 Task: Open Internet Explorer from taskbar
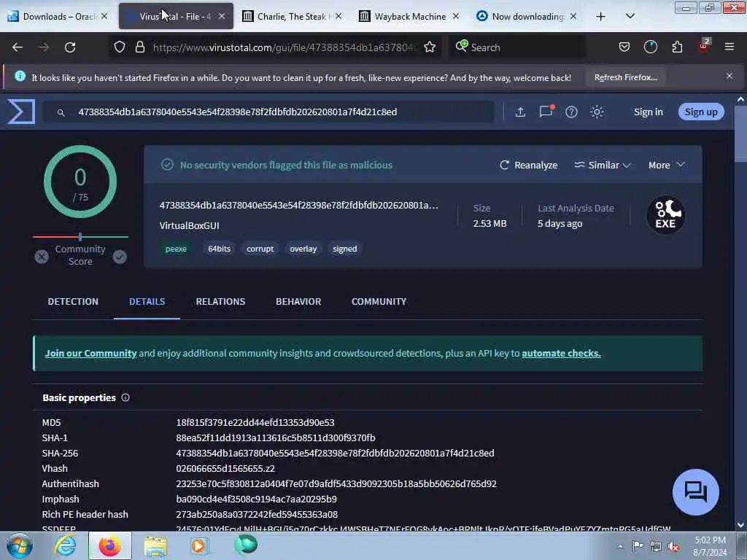[65, 545]
